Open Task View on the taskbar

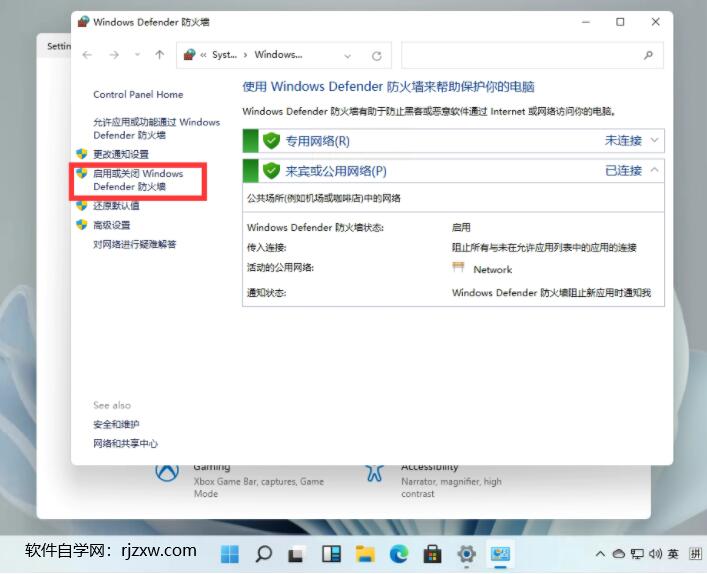(296, 554)
